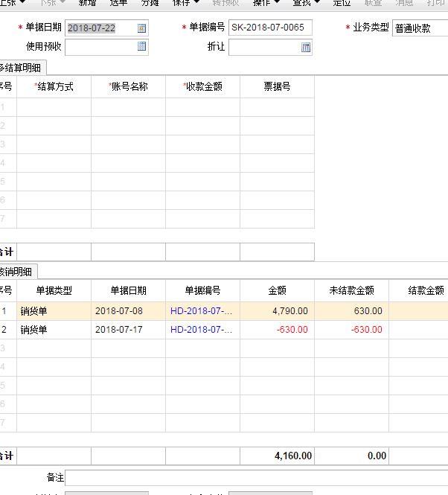This screenshot has width=448, height=495.
Task: Click the 收款金额 column header
Action: pos(202,86)
